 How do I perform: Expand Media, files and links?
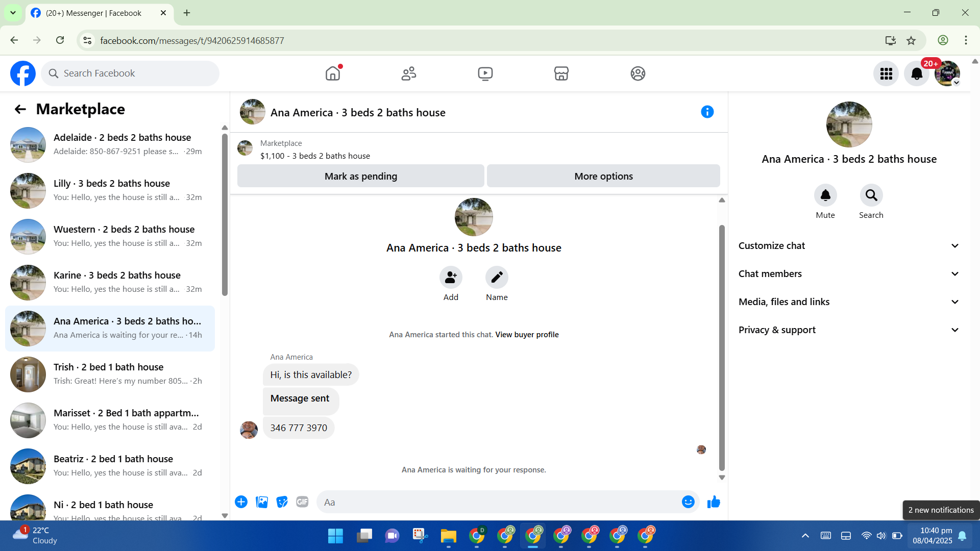(x=849, y=302)
